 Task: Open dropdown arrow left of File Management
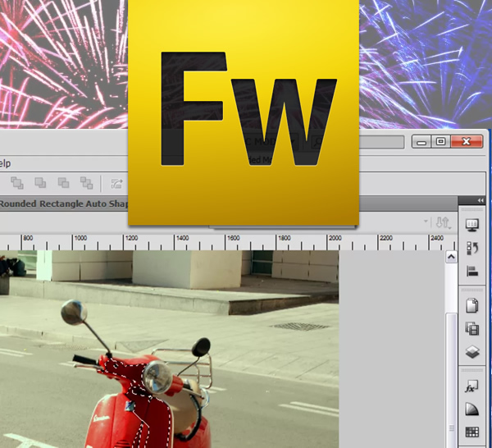(x=426, y=222)
